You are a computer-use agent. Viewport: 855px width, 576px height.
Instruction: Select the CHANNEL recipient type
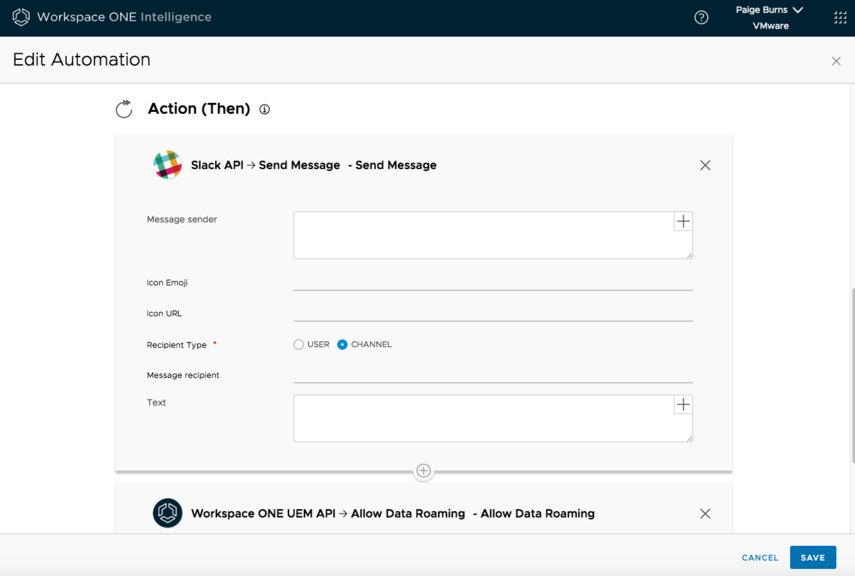tap(342, 344)
